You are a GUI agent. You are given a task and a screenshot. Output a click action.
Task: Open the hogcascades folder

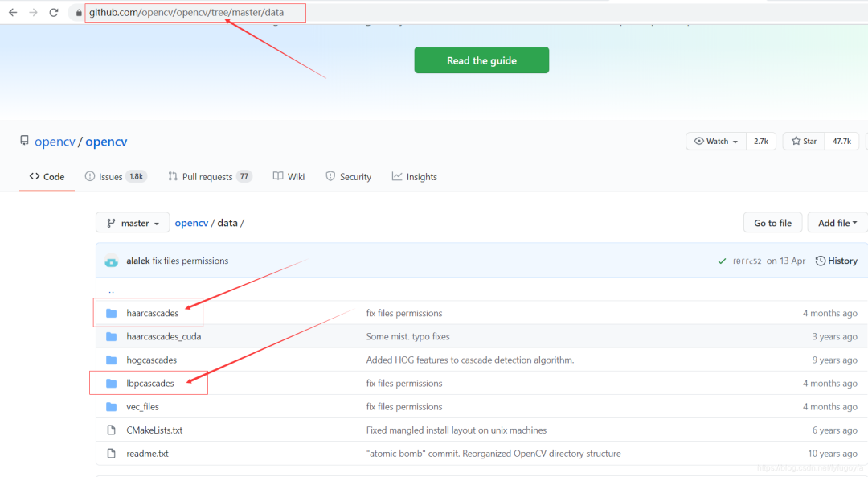coord(151,360)
